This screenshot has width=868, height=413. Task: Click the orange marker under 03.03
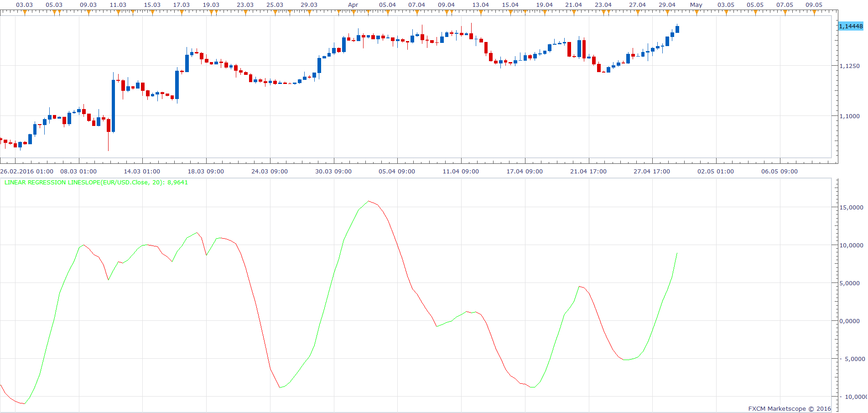click(x=25, y=12)
